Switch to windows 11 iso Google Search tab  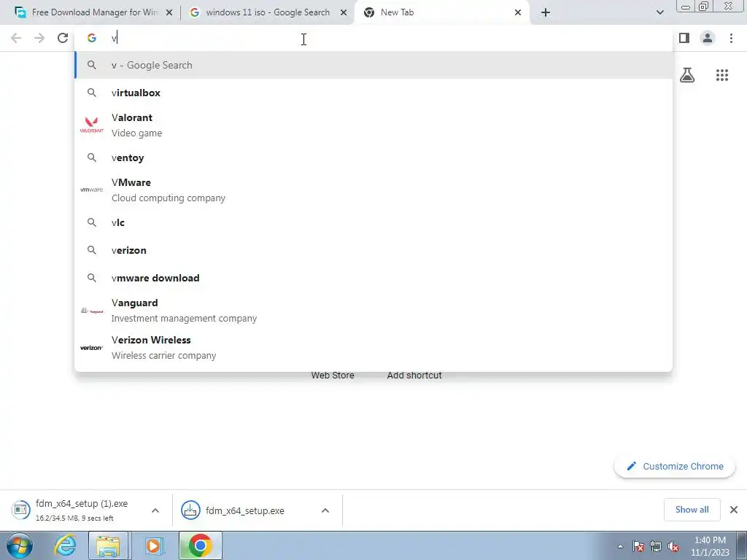click(268, 12)
